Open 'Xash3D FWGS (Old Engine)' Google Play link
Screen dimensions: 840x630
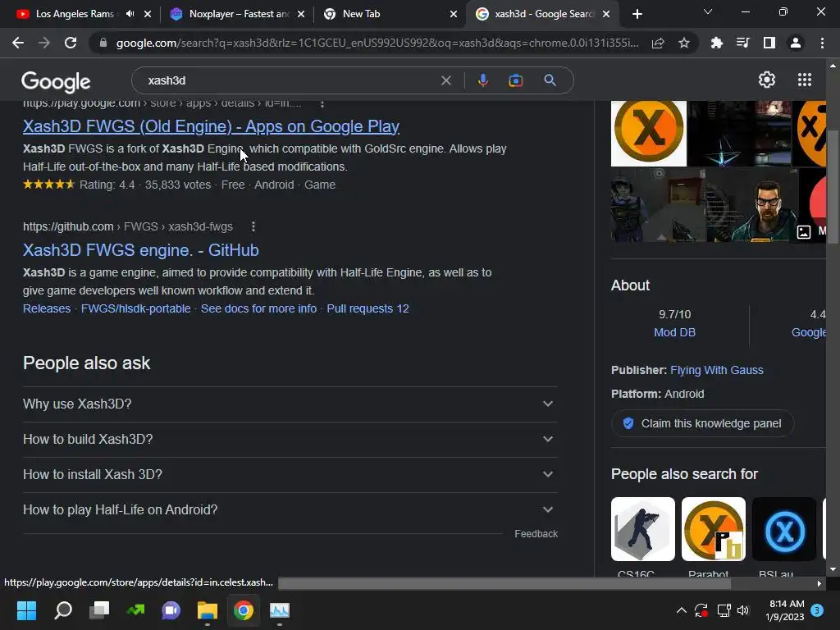click(x=211, y=126)
